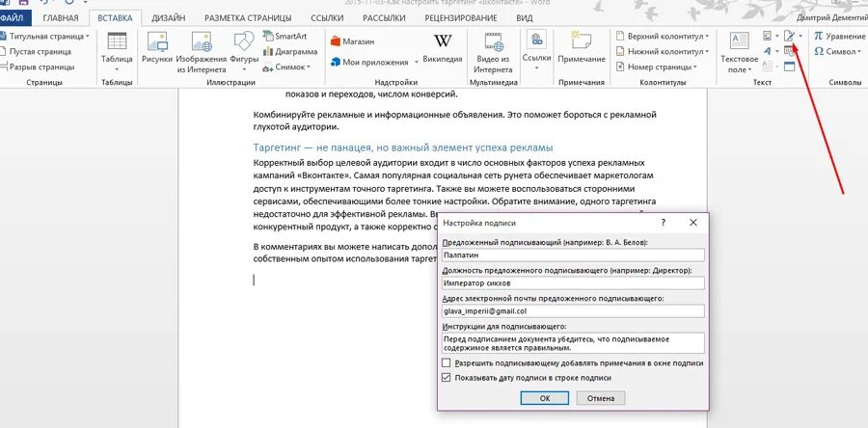Open Мои приложения add-ins
Screen dimensions: 868x428
tap(372, 62)
